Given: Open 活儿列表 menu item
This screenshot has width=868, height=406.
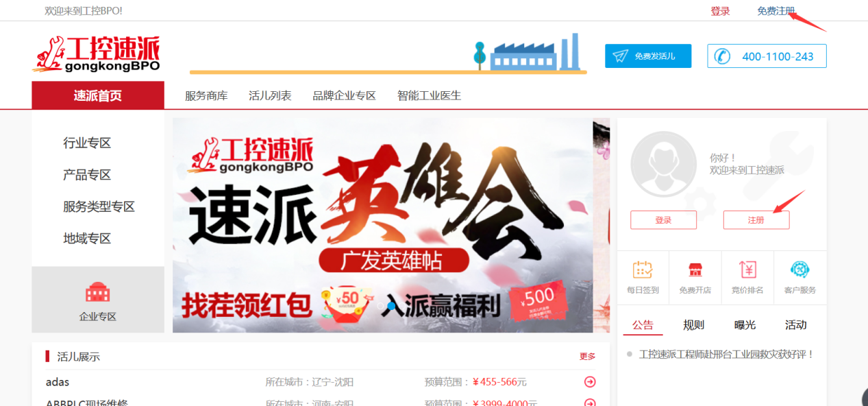Looking at the screenshot, I should [x=270, y=95].
